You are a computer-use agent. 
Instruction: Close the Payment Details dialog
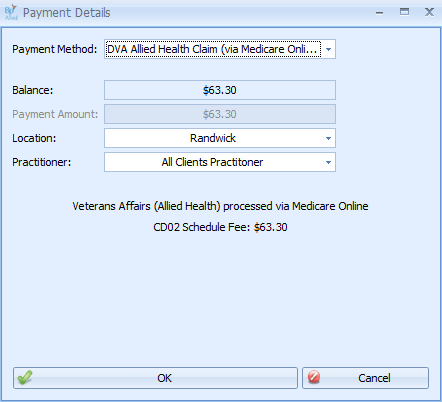point(429,12)
